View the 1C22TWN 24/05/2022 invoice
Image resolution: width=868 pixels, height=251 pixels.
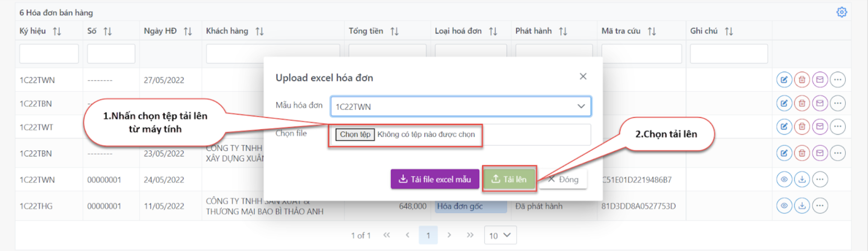tap(784, 179)
